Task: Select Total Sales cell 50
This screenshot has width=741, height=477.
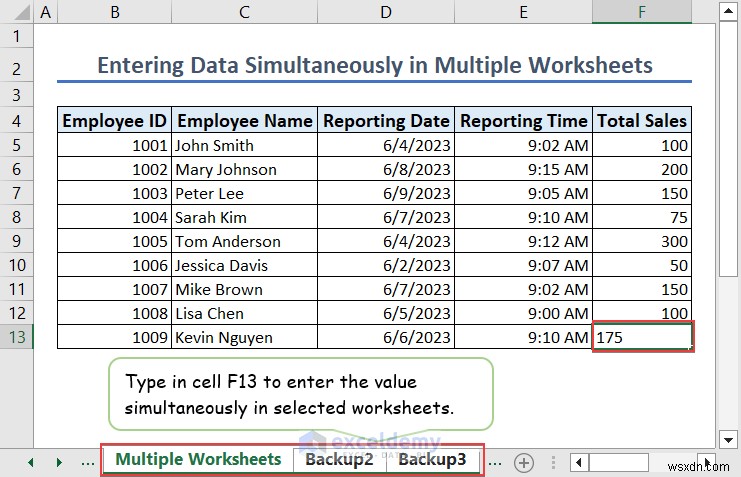Action: pos(642,265)
